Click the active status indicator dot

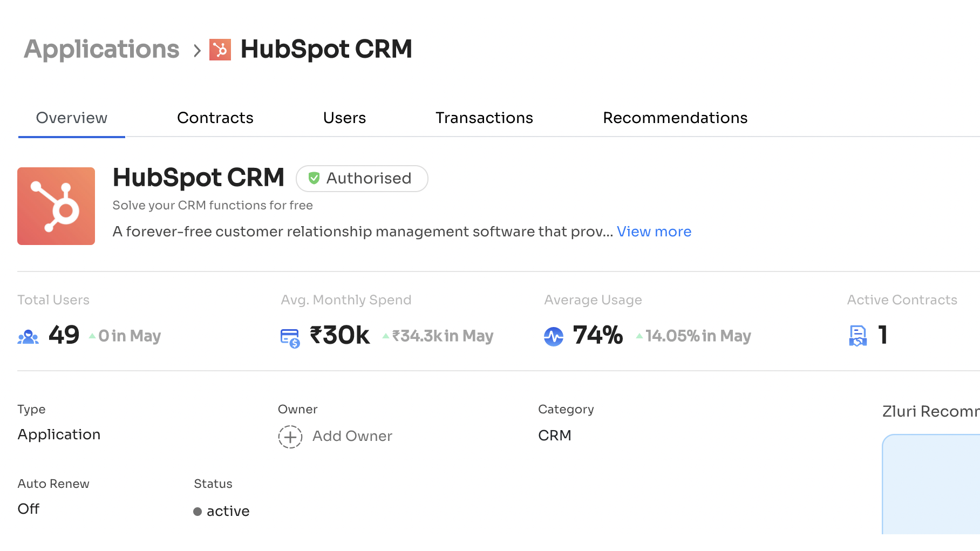(197, 511)
